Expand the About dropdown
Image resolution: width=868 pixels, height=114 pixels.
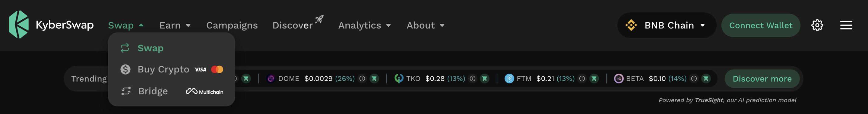(x=426, y=25)
